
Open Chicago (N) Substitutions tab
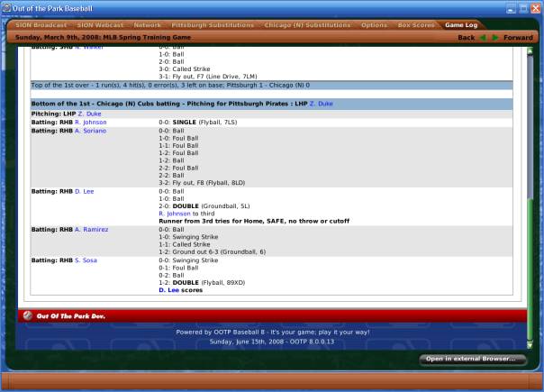307,25
